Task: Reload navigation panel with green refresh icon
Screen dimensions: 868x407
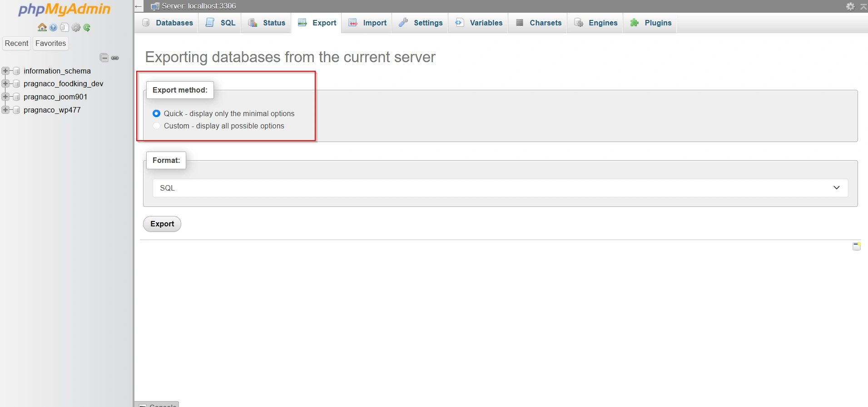Action: pyautogui.click(x=87, y=28)
